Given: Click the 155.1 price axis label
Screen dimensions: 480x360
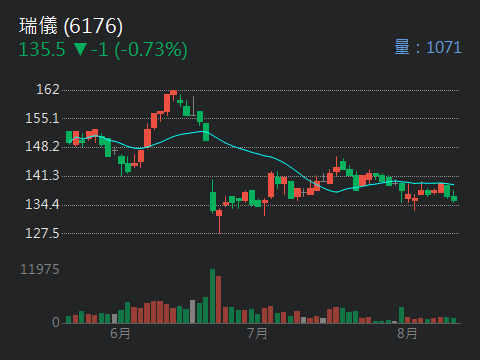Looking at the screenshot, I should (x=42, y=118).
